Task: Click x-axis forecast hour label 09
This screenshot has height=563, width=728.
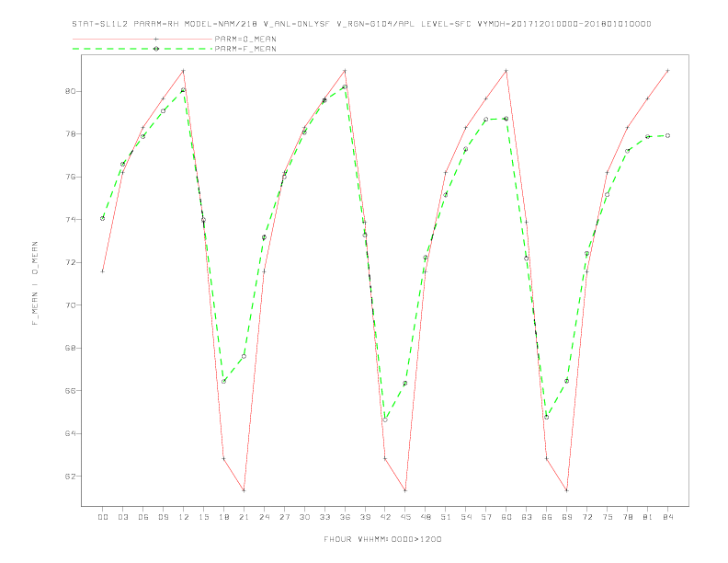Action: click(164, 517)
